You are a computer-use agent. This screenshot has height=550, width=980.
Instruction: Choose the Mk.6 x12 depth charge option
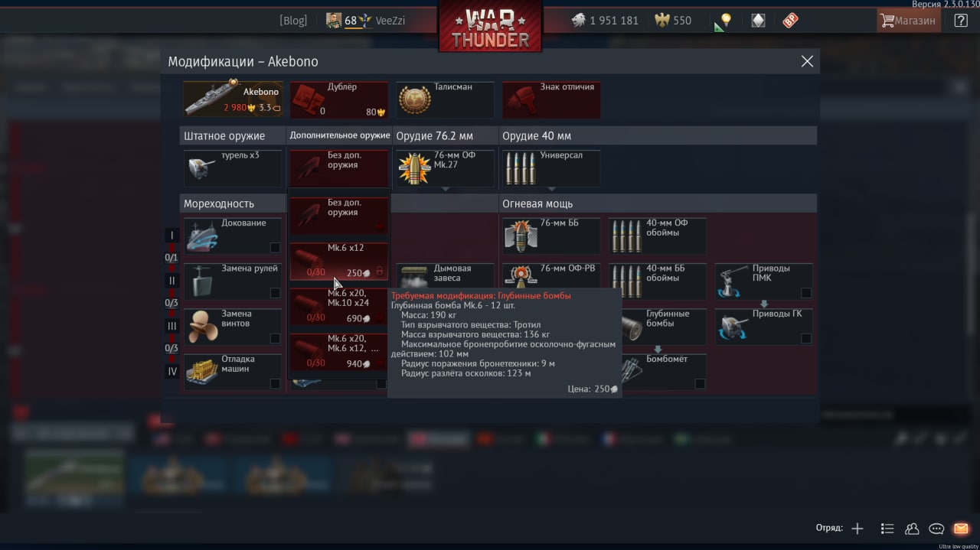pyautogui.click(x=338, y=262)
